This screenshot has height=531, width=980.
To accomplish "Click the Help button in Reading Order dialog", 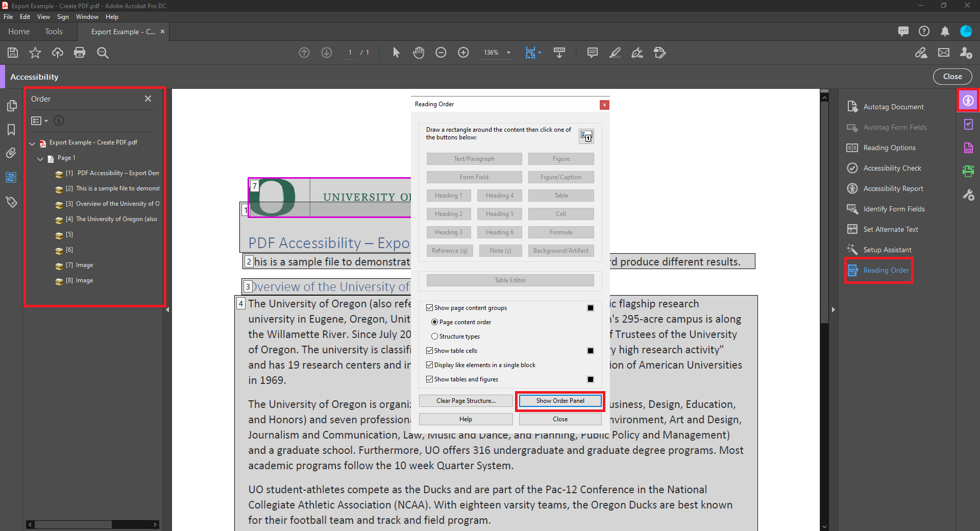I will click(x=466, y=419).
